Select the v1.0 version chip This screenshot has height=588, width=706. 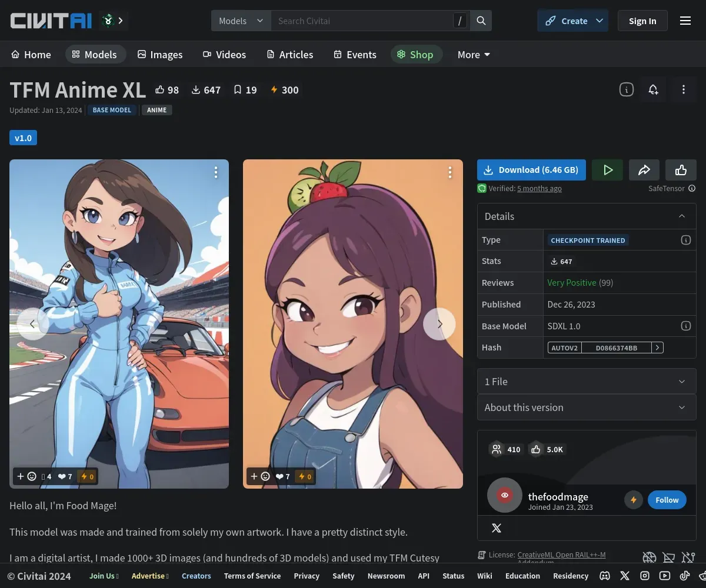pos(23,138)
